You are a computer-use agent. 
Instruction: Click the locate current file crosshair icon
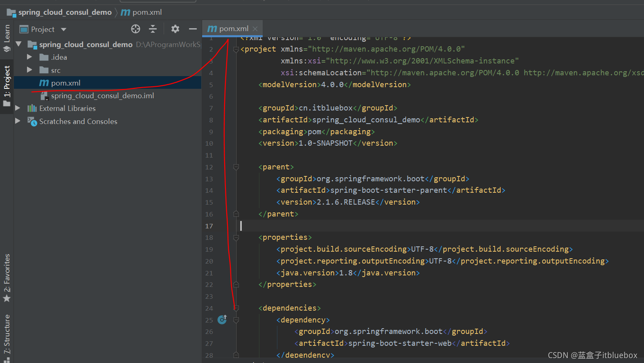[135, 29]
